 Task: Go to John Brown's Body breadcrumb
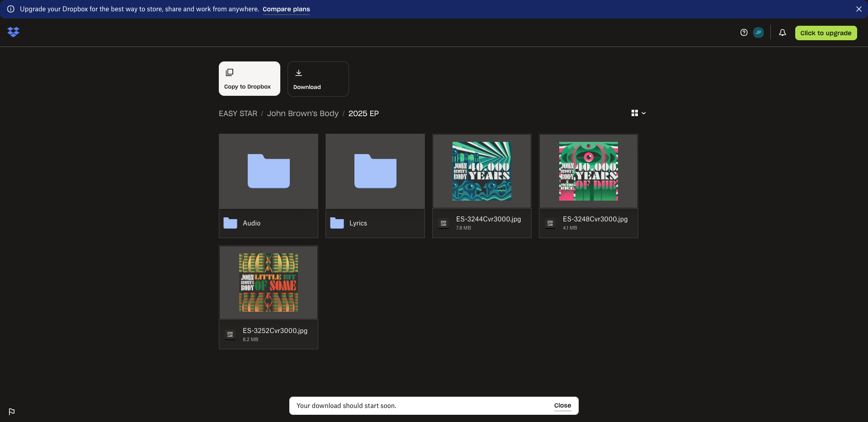click(x=302, y=113)
